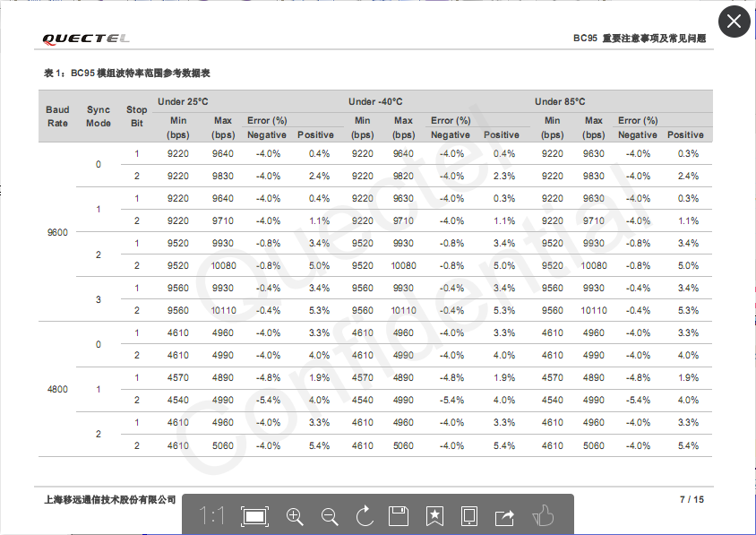
Task: Click the "Under -40°C" group header
Action: (375, 102)
